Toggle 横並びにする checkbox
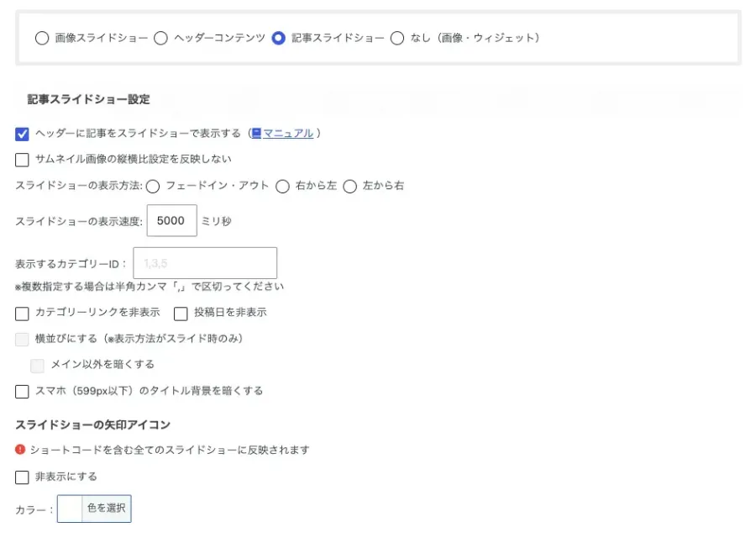This screenshot has height=538, width=756. 22,340
